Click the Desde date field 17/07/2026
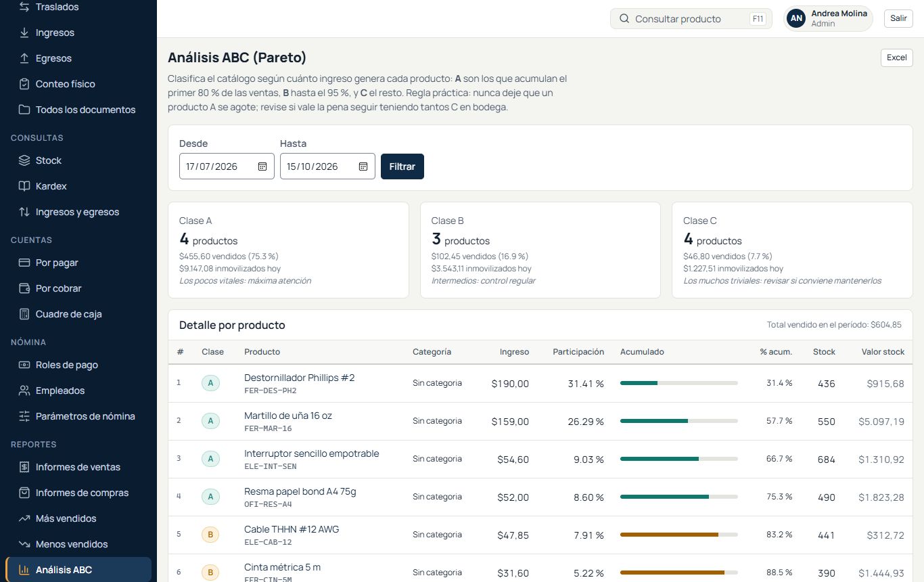The image size is (924, 582). (227, 166)
